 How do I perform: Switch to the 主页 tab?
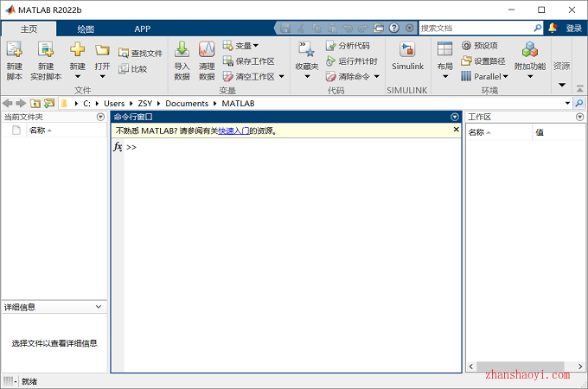tap(29, 29)
